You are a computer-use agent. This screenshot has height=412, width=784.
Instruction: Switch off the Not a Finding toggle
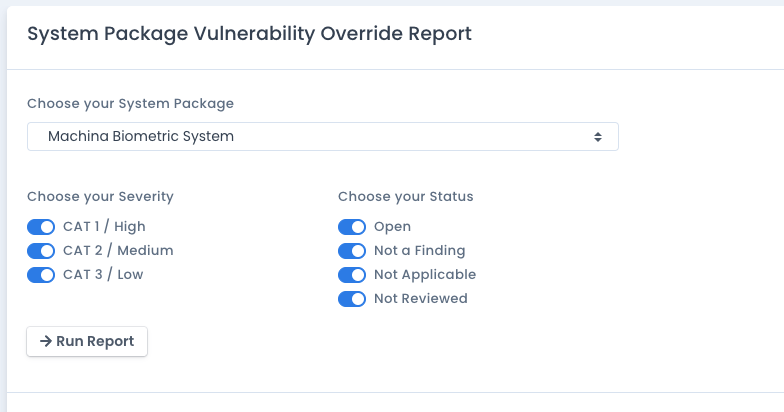click(352, 251)
